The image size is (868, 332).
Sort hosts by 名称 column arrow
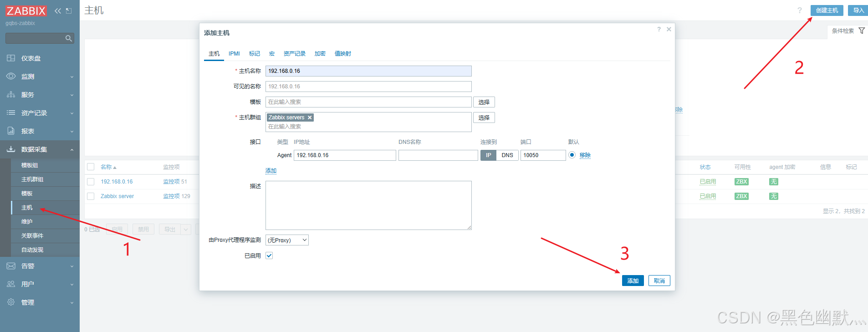click(115, 168)
